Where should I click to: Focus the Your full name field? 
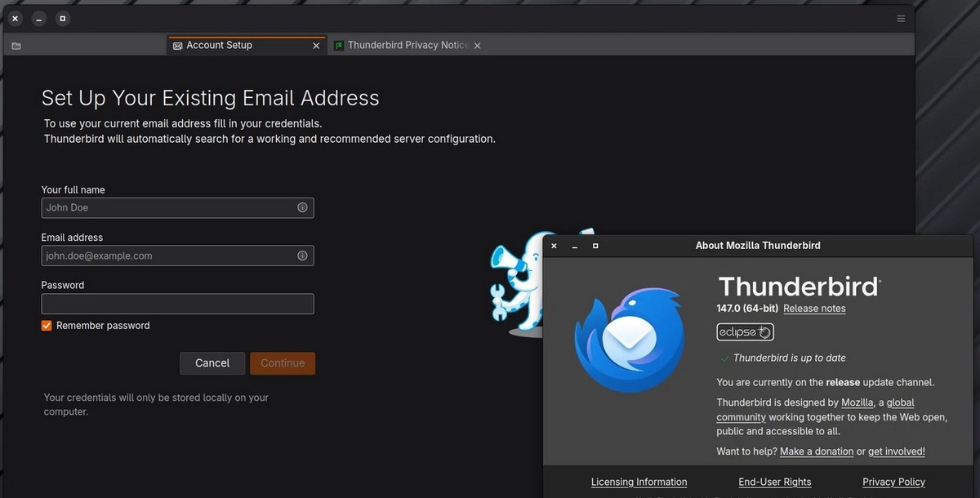coord(177,207)
